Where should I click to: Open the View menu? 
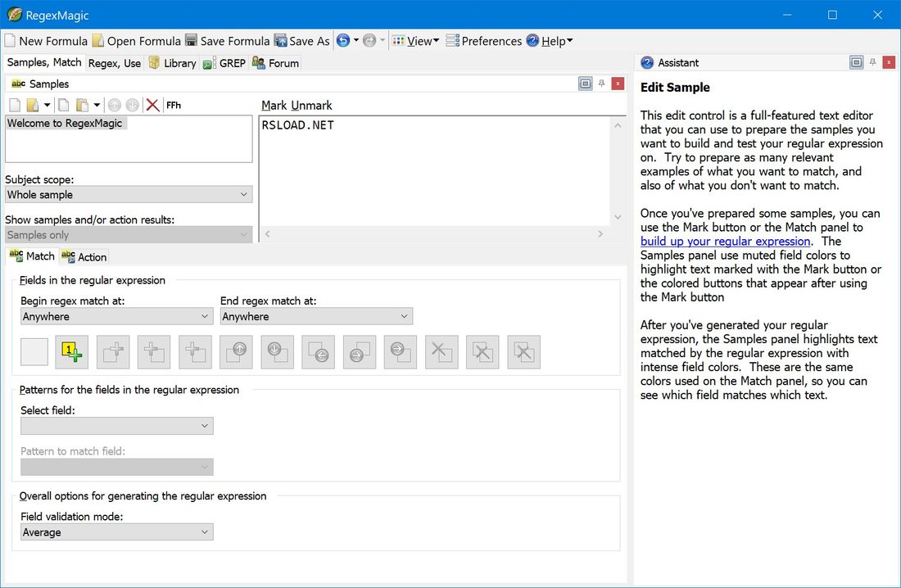tap(419, 40)
